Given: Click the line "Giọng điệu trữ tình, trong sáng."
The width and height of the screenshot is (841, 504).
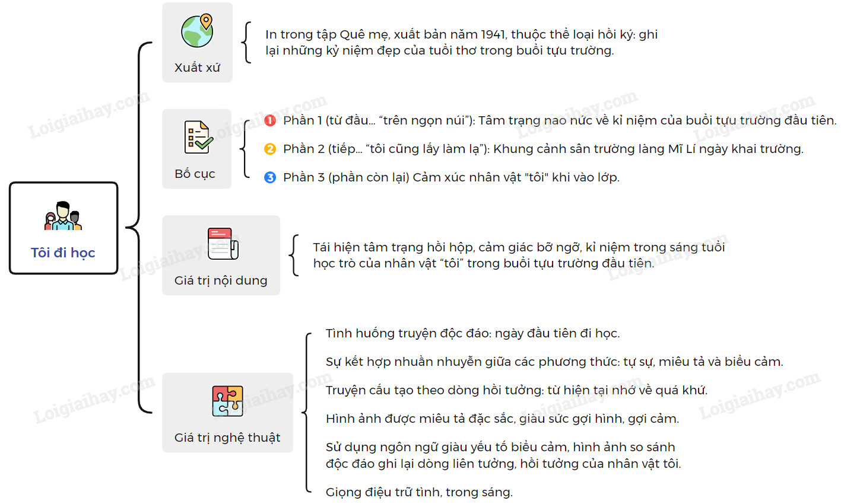Looking at the screenshot, I should 419,492.
